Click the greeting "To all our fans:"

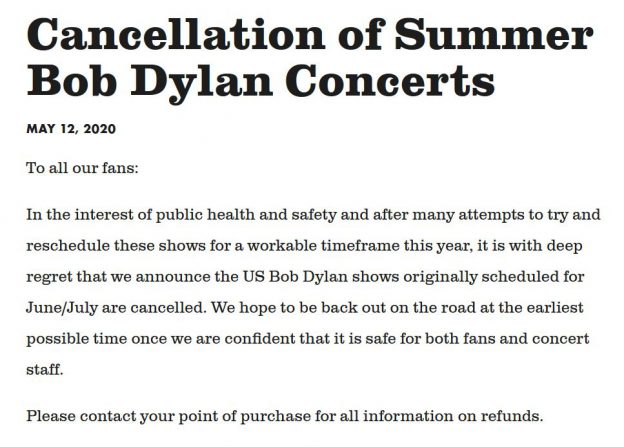pyautogui.click(x=82, y=168)
